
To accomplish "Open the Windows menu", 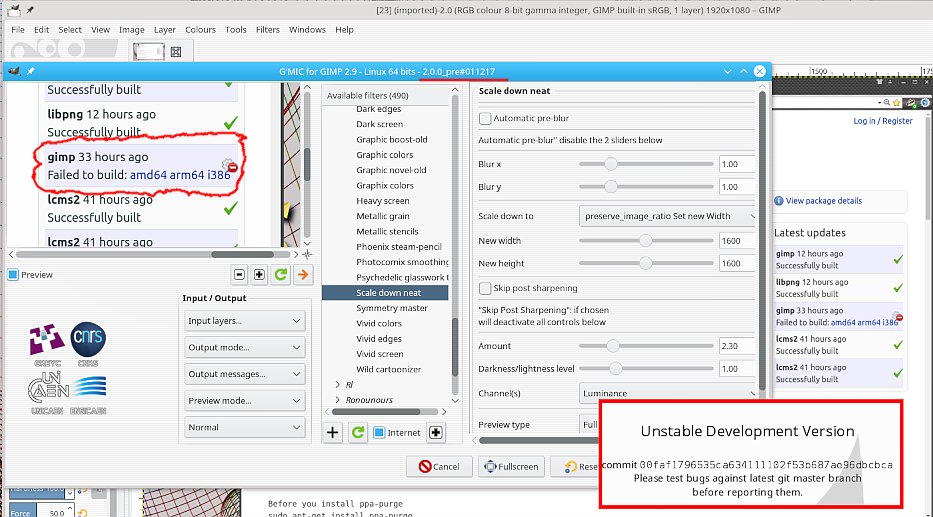I will [307, 30].
